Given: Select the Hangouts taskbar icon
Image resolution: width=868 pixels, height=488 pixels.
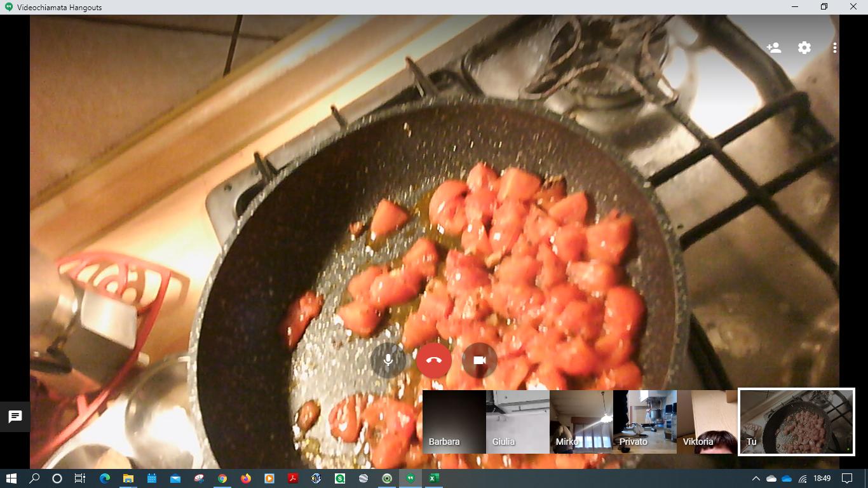Looking at the screenshot, I should (x=410, y=478).
